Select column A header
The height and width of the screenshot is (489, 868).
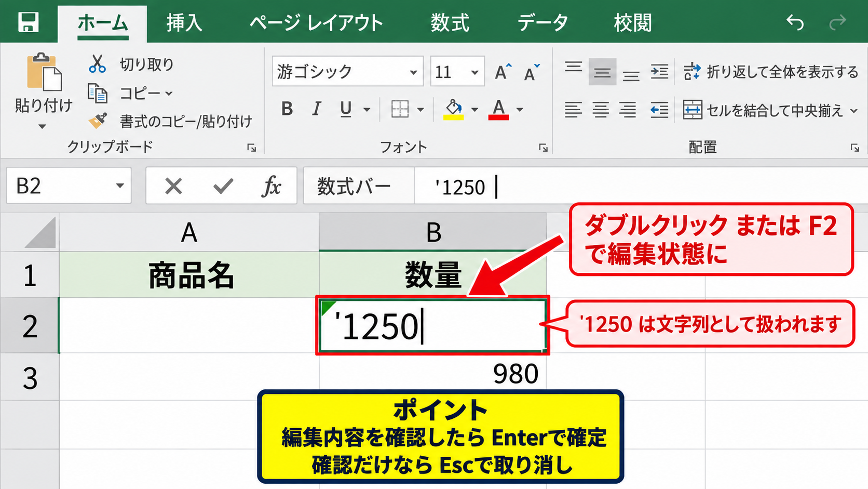tap(189, 232)
